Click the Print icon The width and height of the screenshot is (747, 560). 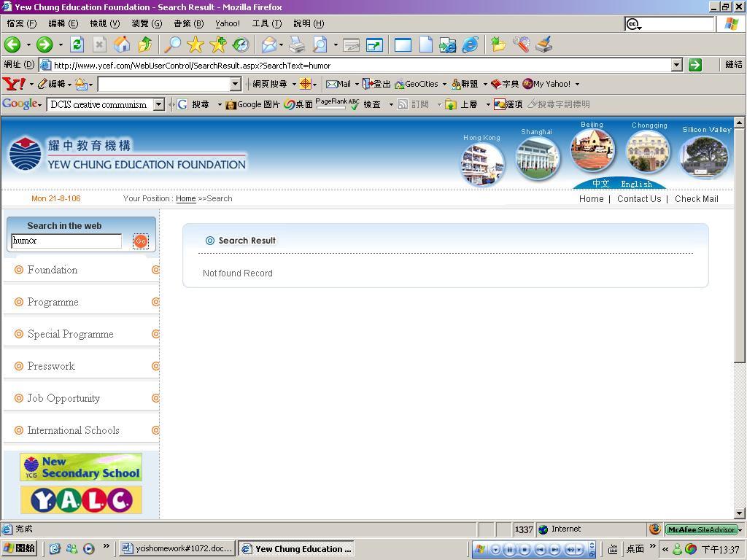(296, 44)
